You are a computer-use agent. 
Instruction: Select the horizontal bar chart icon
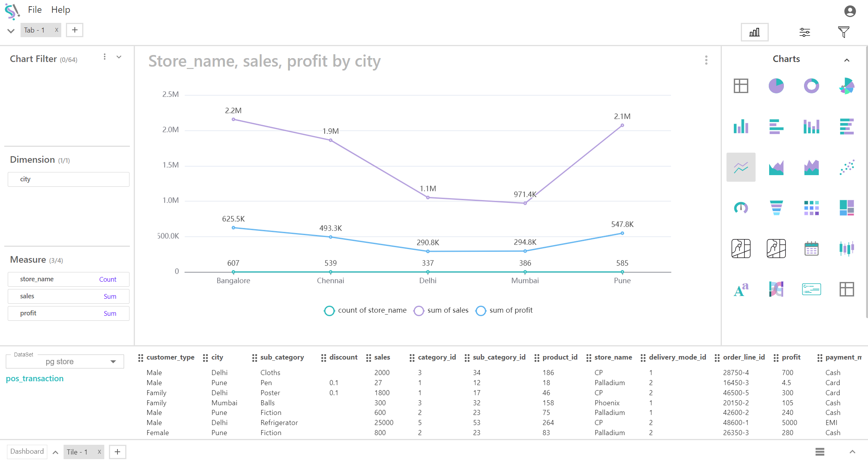coord(776,126)
